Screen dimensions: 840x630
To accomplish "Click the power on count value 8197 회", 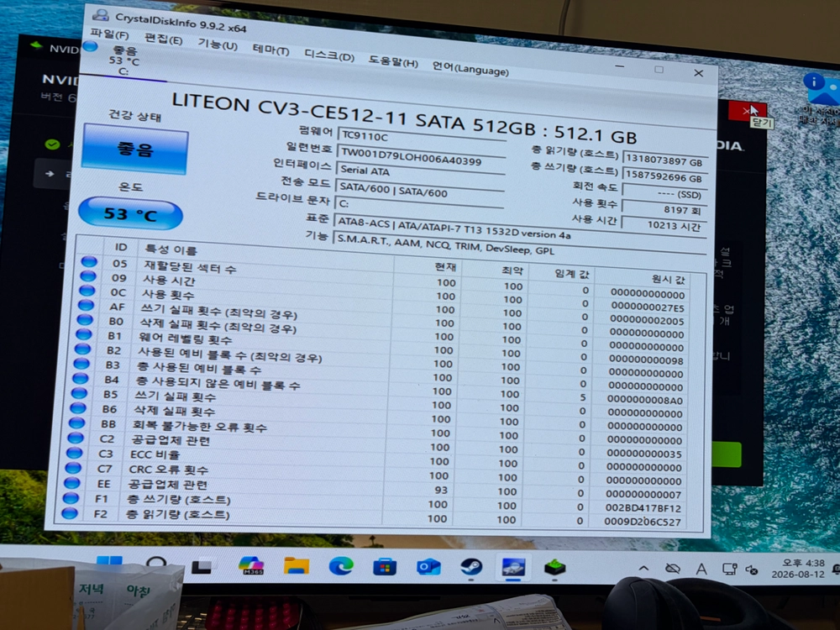I will 664,209.
